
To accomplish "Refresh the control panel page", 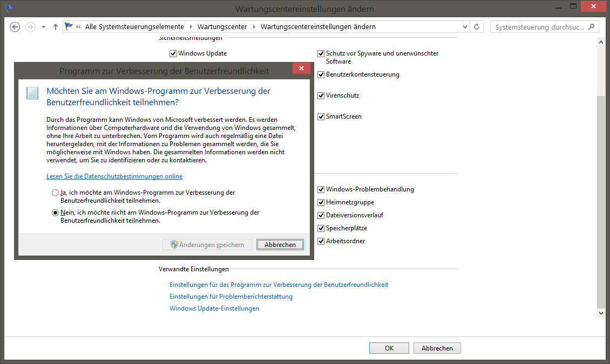I will (x=477, y=27).
